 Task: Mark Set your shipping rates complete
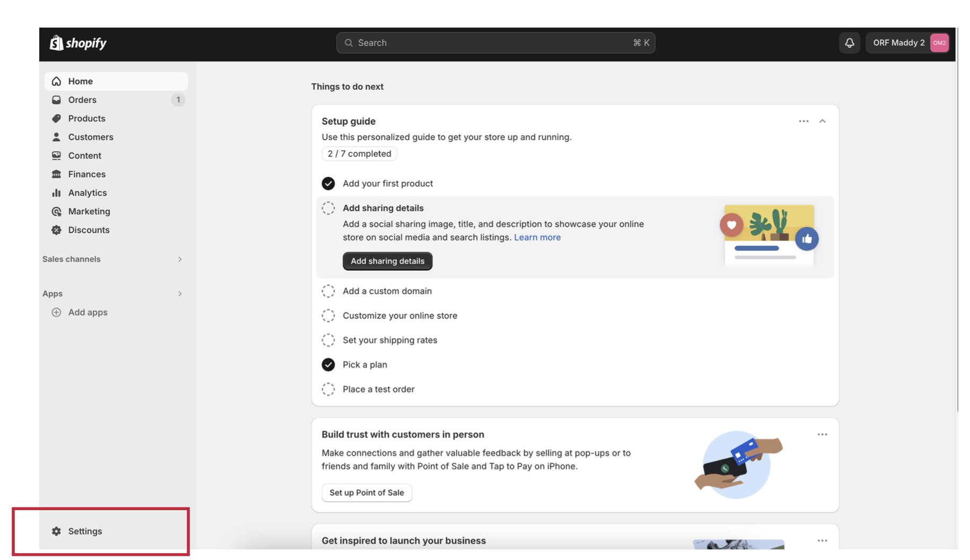[328, 340]
